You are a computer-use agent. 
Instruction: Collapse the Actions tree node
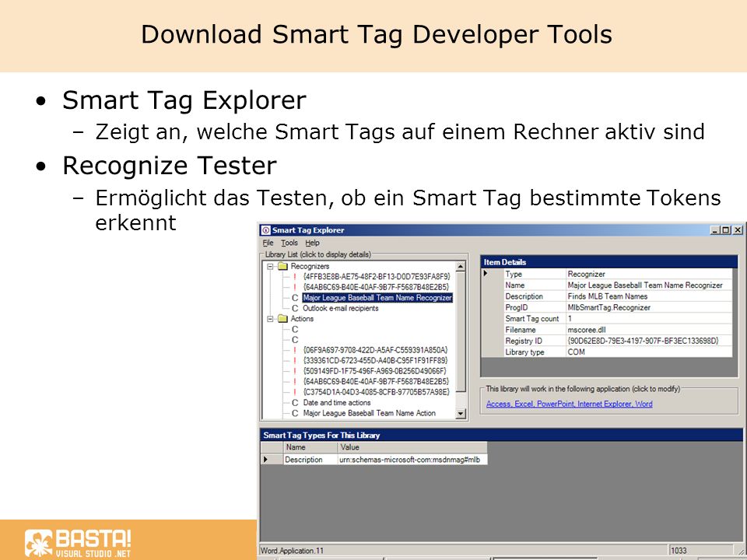[270, 319]
